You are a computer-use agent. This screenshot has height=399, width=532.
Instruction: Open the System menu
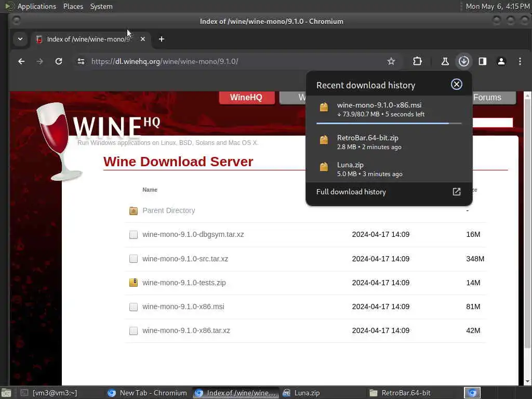[x=101, y=6]
